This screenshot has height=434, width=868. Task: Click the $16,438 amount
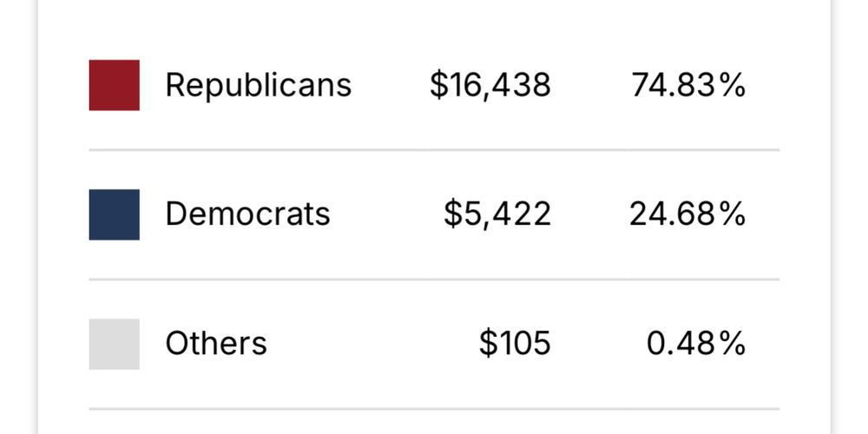tap(490, 86)
